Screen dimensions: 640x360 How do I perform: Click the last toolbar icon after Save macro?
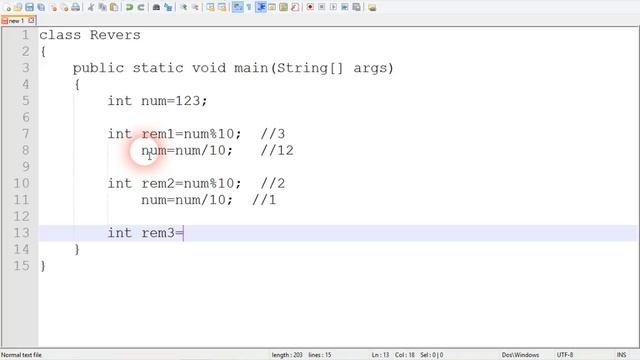[x=372, y=7]
